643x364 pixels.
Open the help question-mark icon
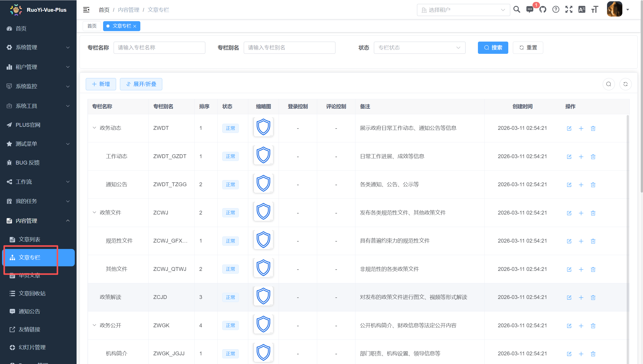tap(556, 10)
